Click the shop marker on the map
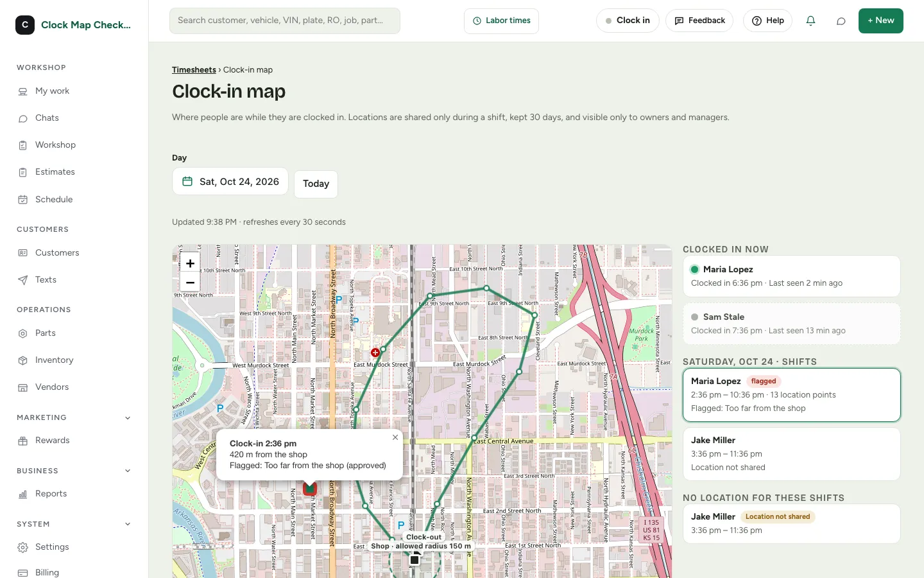 [415, 560]
